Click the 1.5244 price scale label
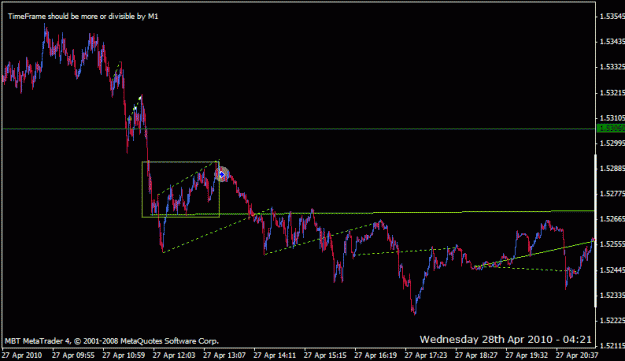This screenshot has width=625, height=361. tap(612, 270)
